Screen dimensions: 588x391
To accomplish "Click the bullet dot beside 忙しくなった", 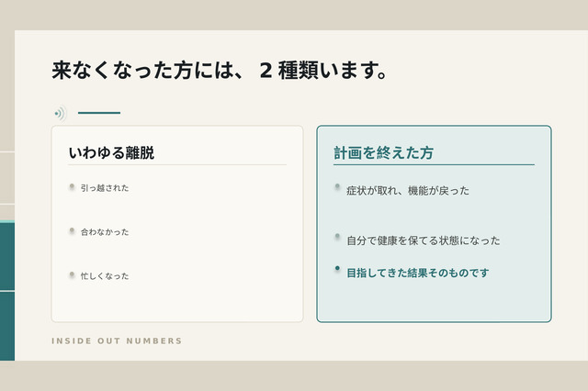I will 72,274.
